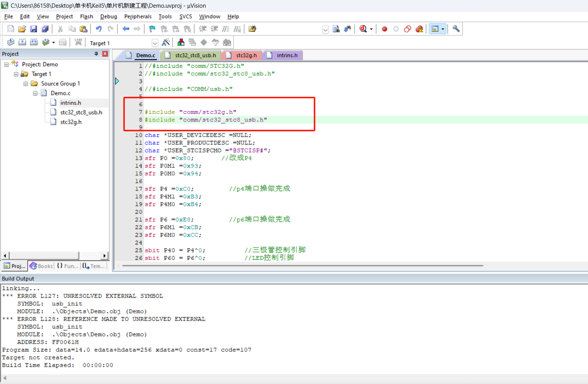
Task: Click the Incremental Find binoculars icon
Action: click(348, 29)
